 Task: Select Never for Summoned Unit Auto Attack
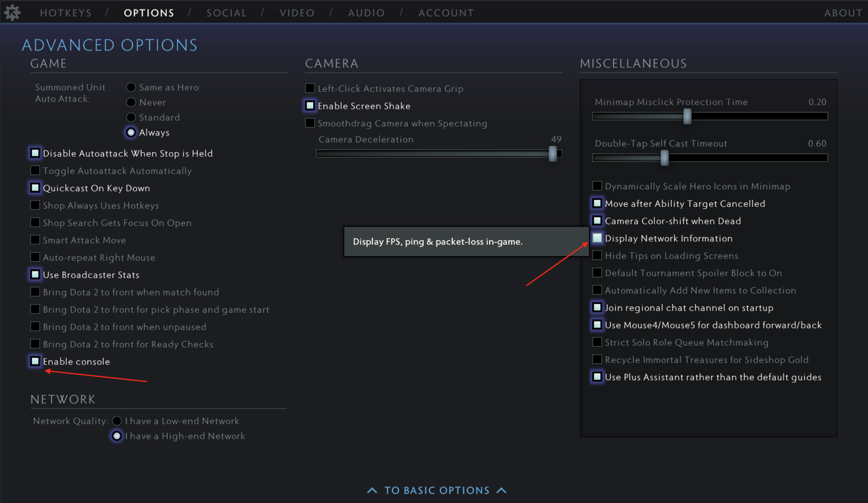[131, 102]
